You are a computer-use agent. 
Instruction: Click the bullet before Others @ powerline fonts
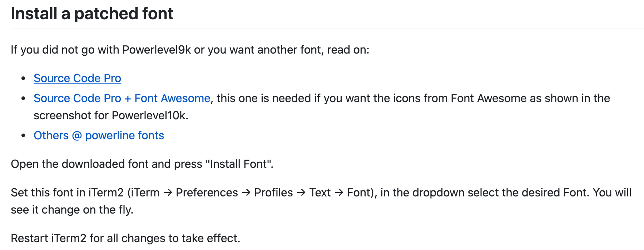point(23,135)
